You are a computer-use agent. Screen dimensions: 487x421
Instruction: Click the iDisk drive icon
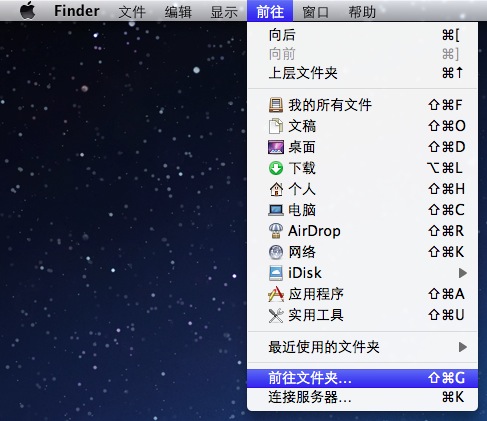point(276,273)
